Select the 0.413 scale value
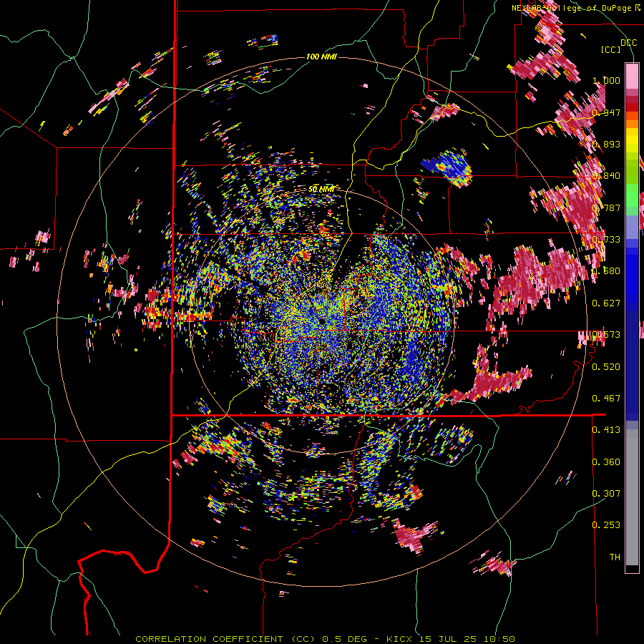644x644 pixels. [x=606, y=430]
